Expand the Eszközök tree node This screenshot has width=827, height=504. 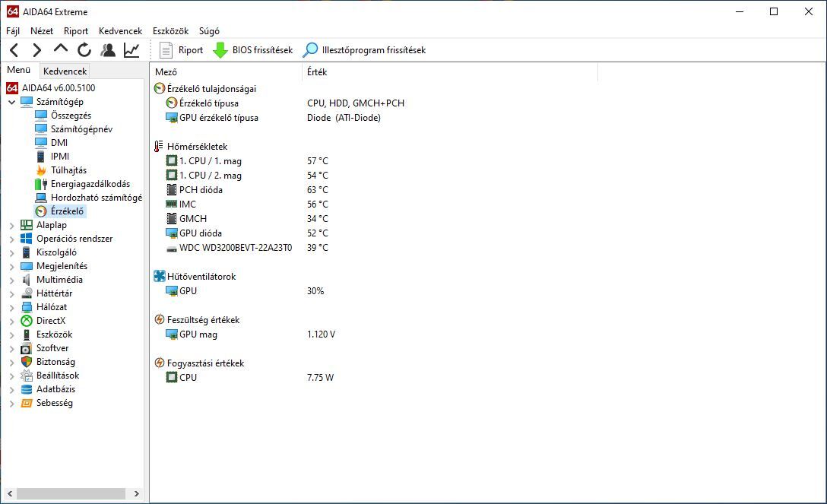[x=11, y=334]
